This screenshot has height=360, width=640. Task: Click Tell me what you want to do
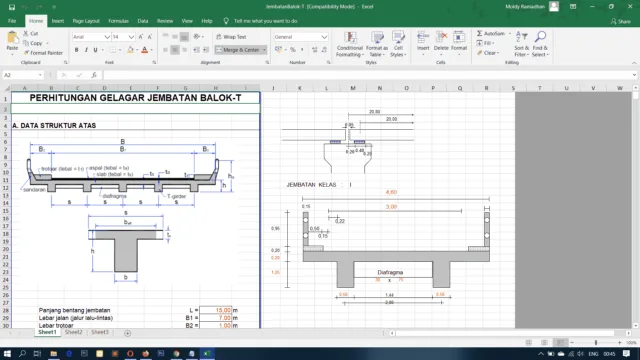coord(265,21)
